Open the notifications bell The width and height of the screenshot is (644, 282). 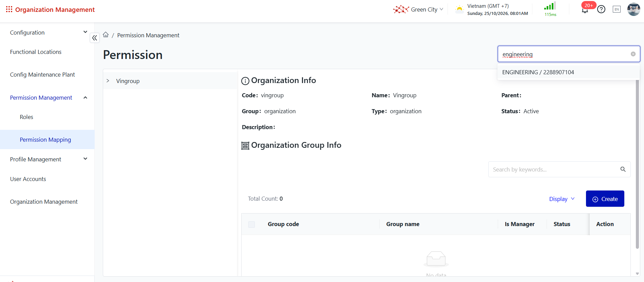click(x=585, y=11)
